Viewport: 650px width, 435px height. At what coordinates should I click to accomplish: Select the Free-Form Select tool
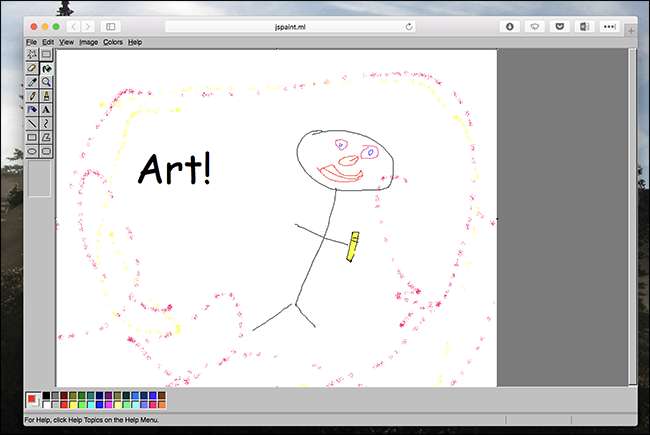point(33,54)
